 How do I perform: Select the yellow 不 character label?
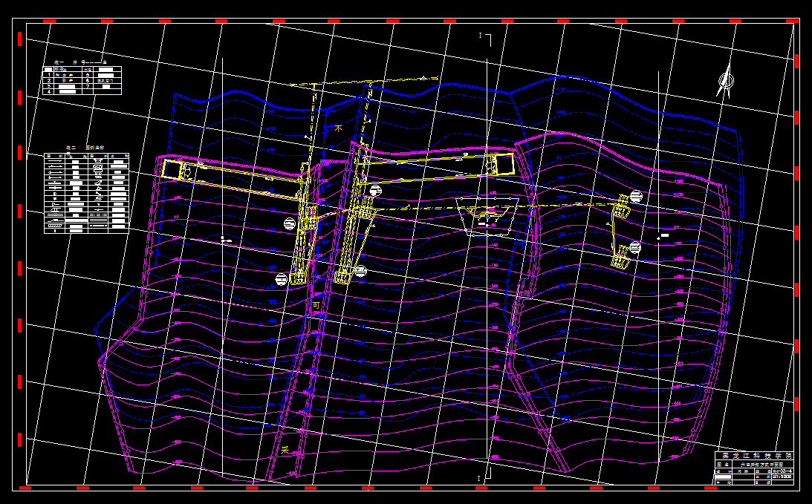(339, 128)
